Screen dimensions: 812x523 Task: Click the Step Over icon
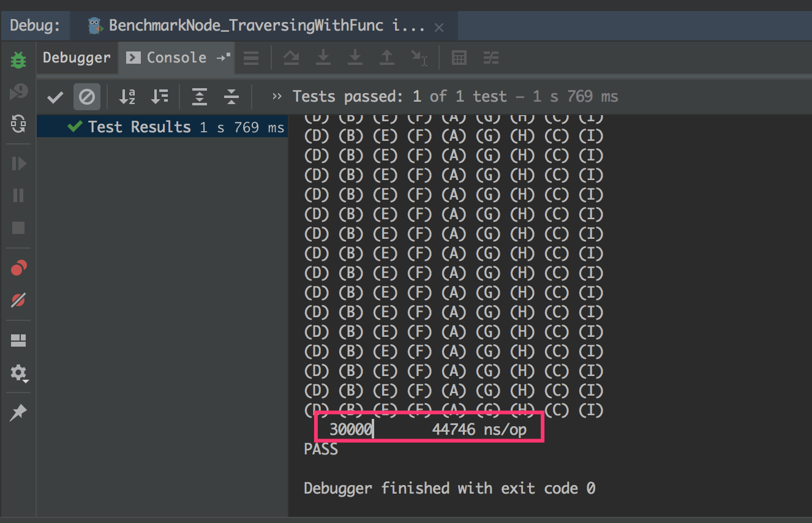pos(291,58)
